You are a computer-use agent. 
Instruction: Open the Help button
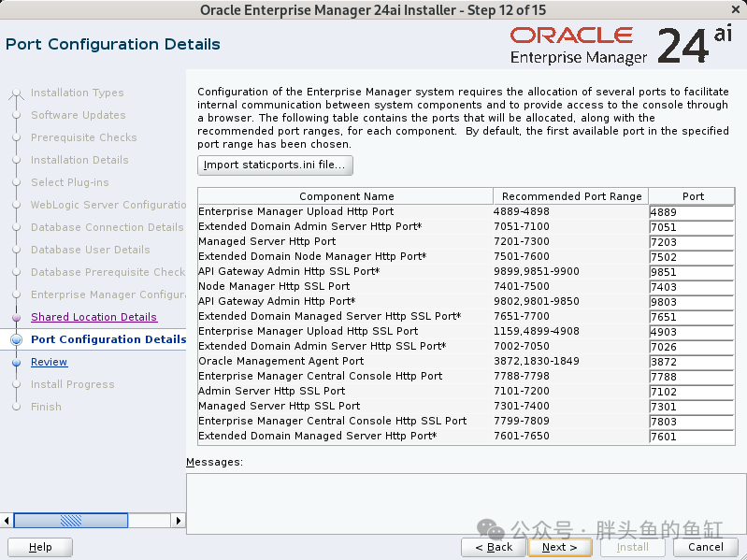point(40,547)
